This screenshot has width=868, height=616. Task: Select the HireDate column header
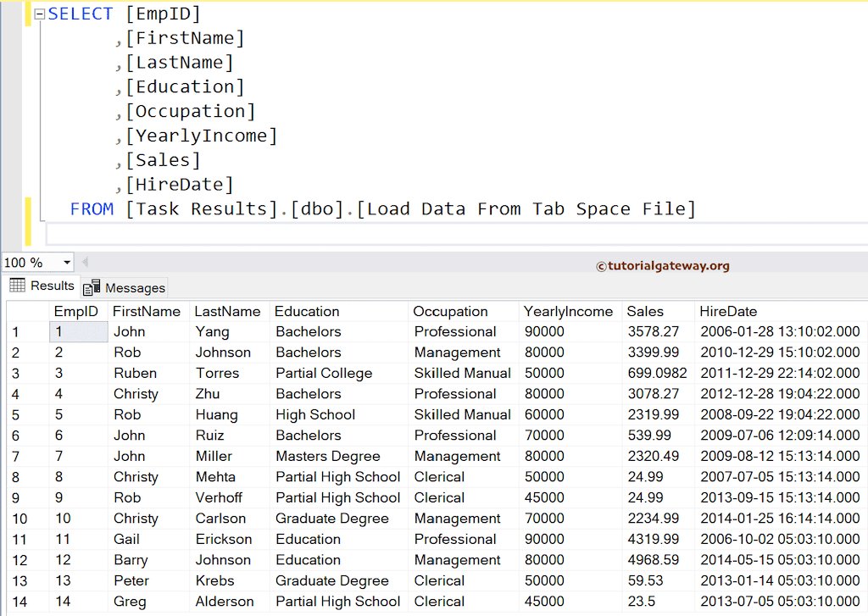(728, 311)
